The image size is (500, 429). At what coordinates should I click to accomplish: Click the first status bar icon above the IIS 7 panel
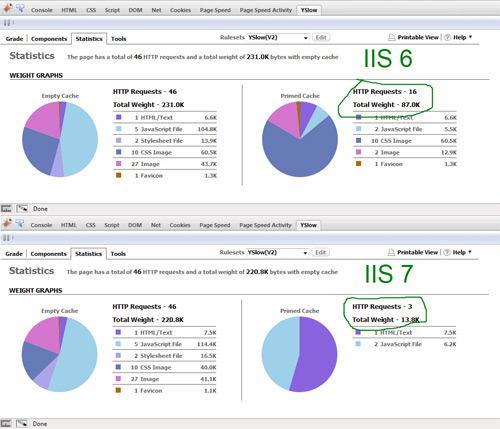pyautogui.click(x=6, y=209)
